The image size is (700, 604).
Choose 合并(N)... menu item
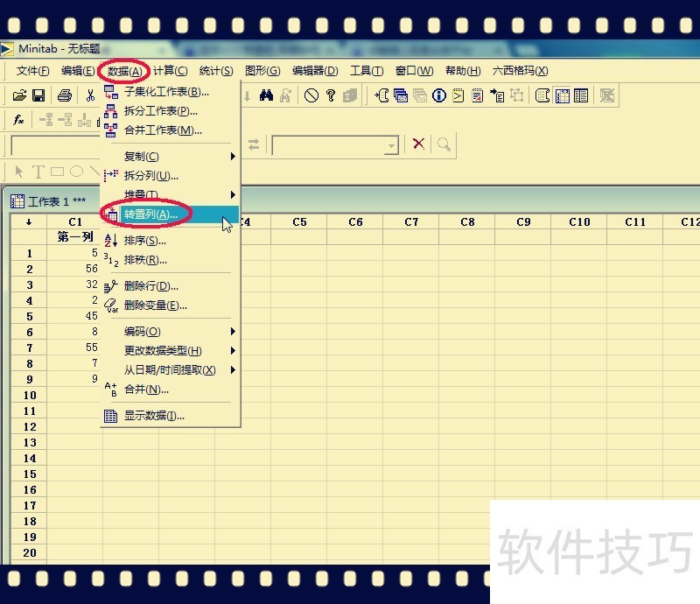coord(171,390)
